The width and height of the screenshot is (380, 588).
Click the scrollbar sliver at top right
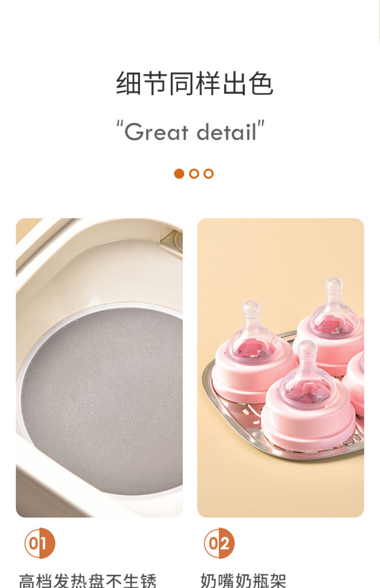pyautogui.click(x=379, y=22)
